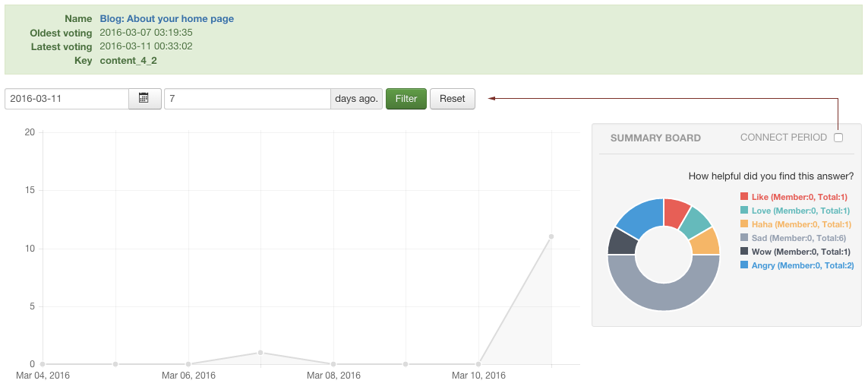Click the red Like donut segment
This screenshot has width=868, height=390.
pos(674,211)
